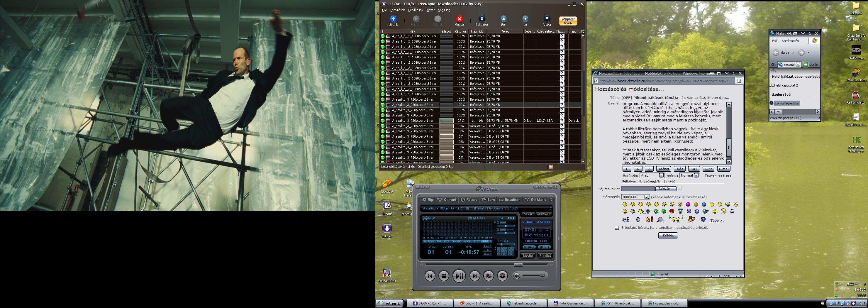The image size is (868, 308).
Task: Open the Letöltések menu
Action: point(398,10)
